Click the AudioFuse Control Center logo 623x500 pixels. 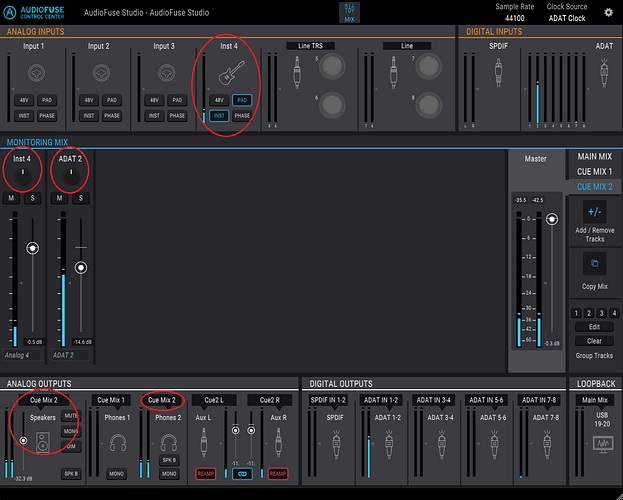pyautogui.click(x=34, y=13)
